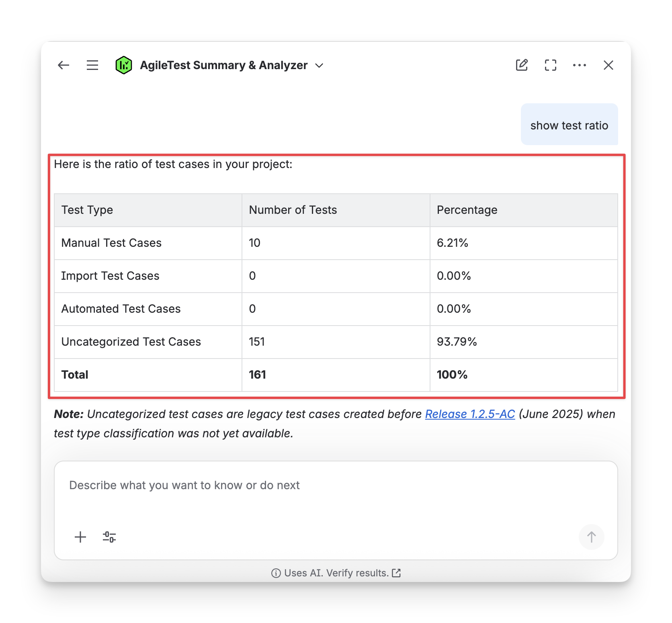Click the Manual Test Cases row label
The height and width of the screenshot is (623, 672).
111,243
